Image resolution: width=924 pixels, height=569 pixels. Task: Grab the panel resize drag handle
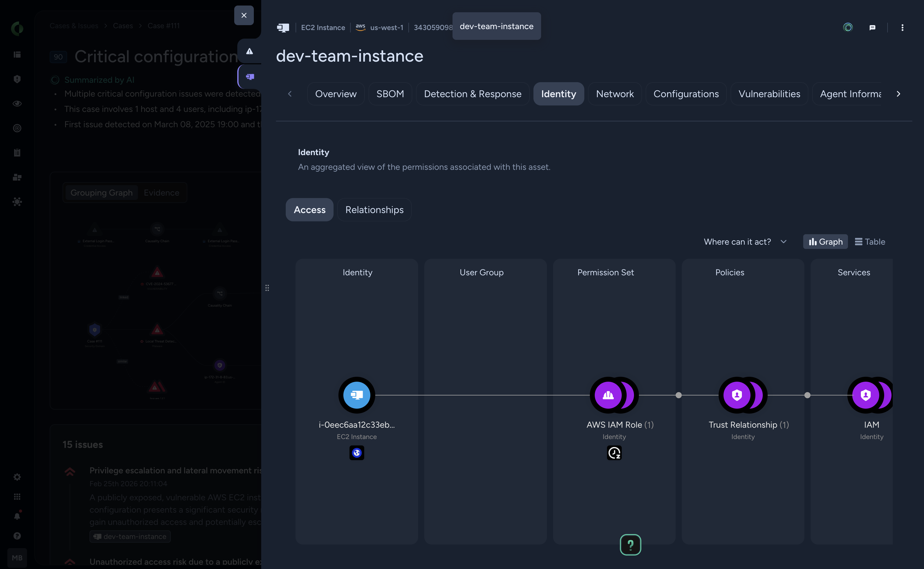(x=267, y=288)
